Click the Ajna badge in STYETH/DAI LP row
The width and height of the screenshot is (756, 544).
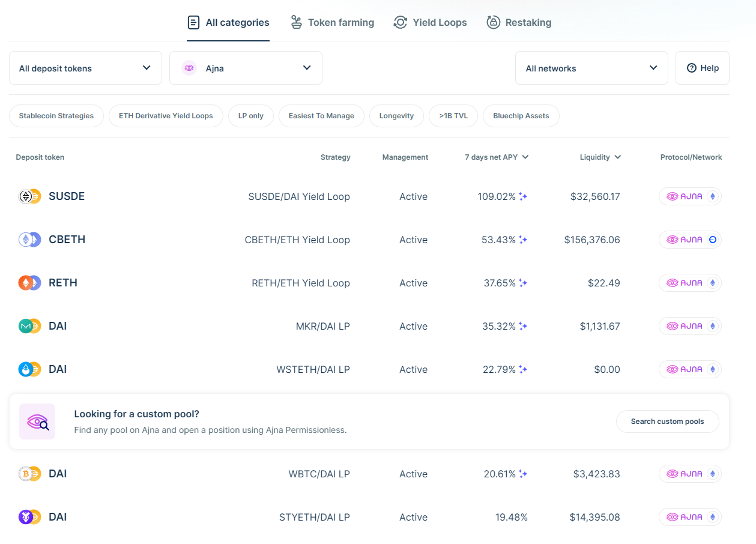690,517
